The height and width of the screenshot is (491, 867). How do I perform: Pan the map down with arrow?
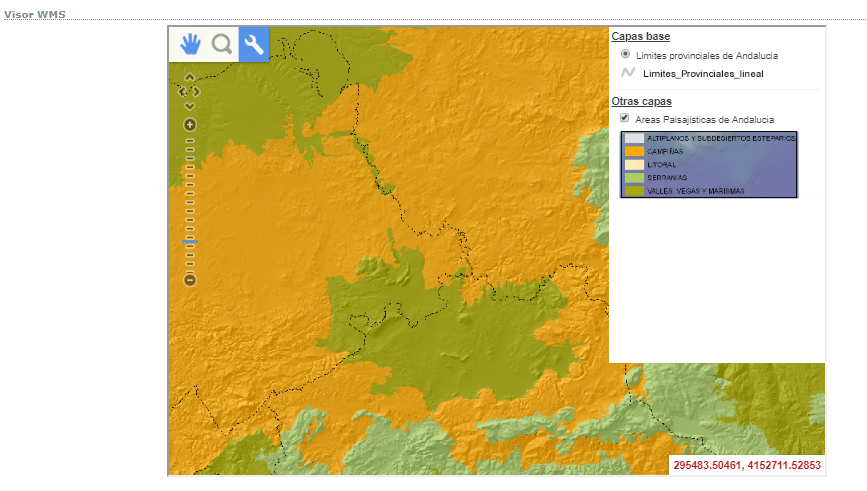[190, 106]
